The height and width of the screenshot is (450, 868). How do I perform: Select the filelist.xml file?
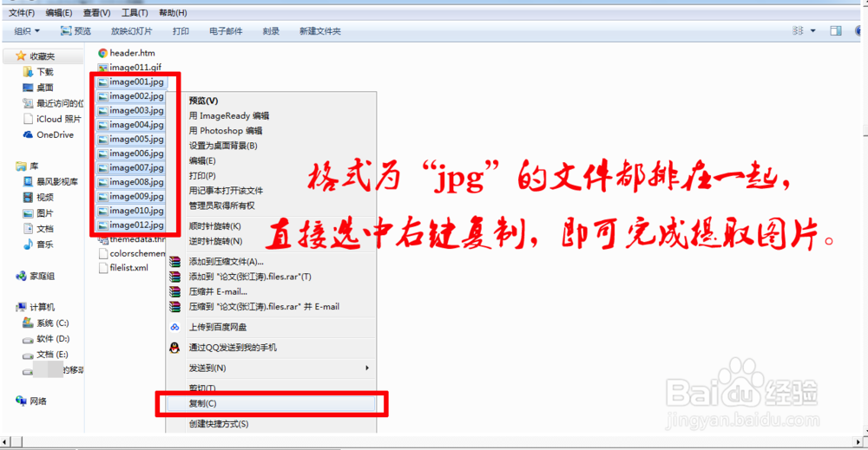123,268
